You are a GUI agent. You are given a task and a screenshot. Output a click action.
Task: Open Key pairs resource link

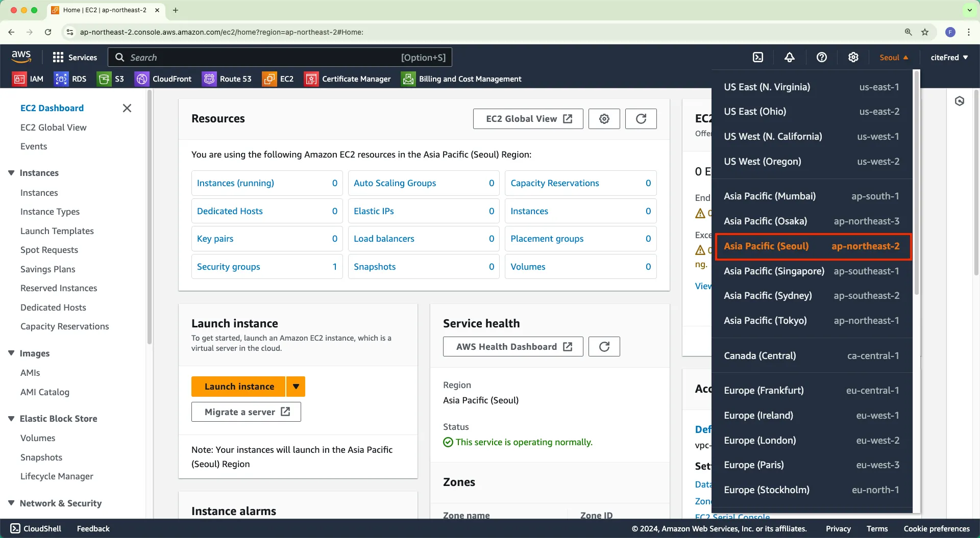coord(215,239)
